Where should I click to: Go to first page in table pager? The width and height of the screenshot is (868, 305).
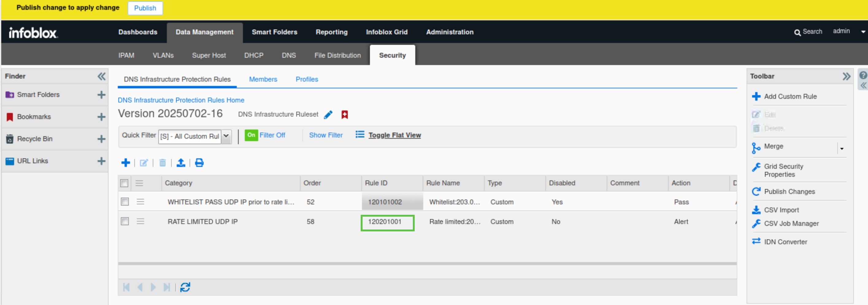126,287
